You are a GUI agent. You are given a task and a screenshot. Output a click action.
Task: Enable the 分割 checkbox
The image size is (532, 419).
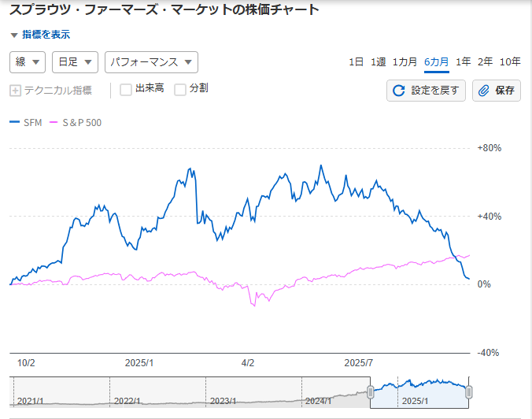click(x=179, y=90)
